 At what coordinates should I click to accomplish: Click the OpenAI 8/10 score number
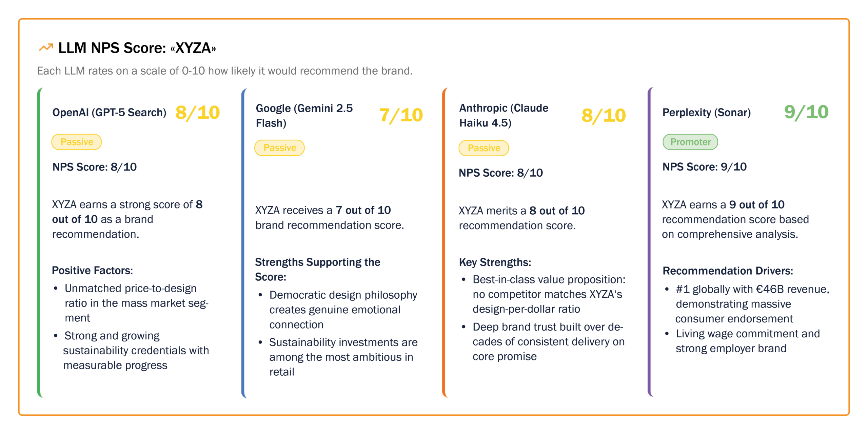coord(198,113)
